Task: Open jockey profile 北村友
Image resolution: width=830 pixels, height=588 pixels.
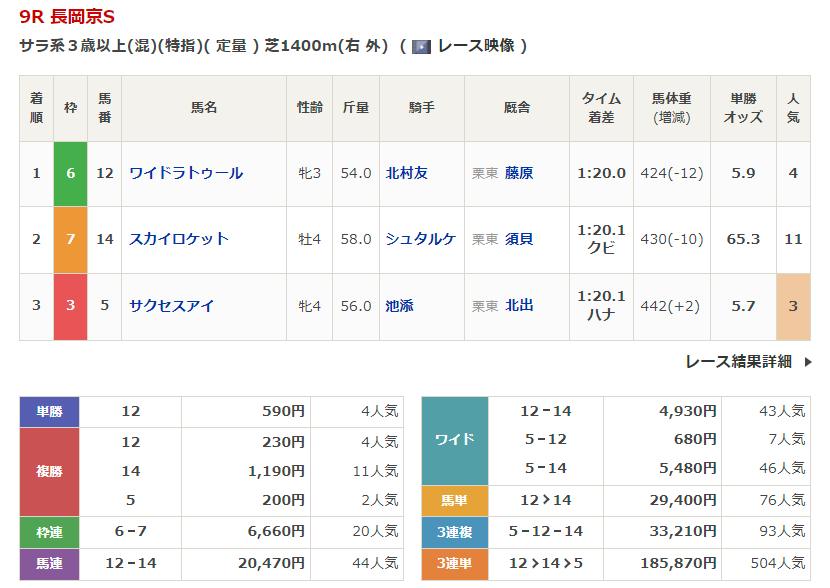Action: [x=407, y=173]
